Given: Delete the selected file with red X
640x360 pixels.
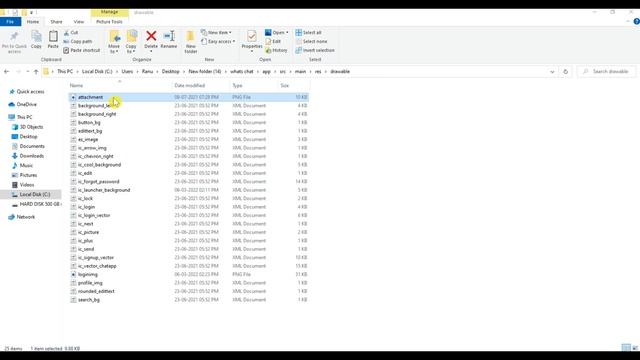Looking at the screenshot, I should [x=151, y=40].
